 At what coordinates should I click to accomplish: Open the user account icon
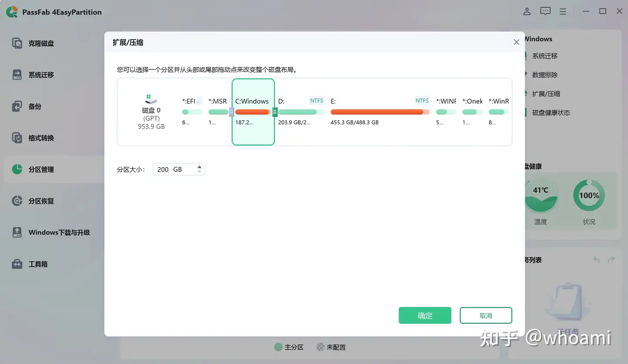point(527,12)
